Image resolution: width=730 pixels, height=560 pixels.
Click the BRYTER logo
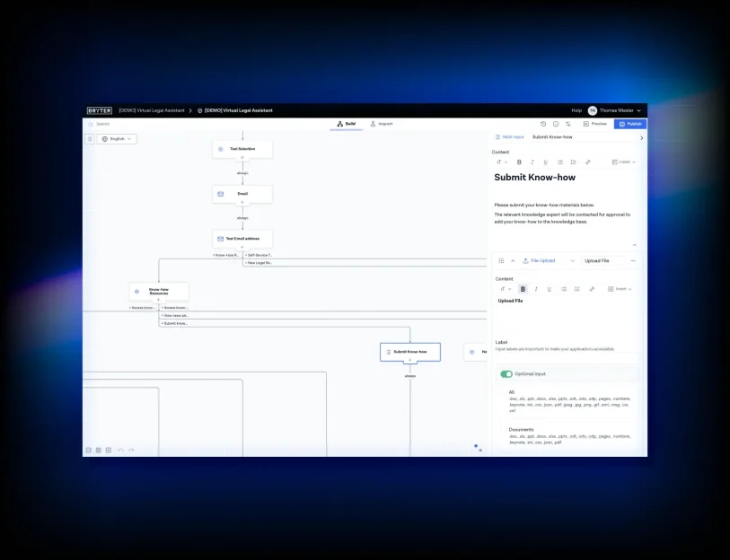click(100, 110)
